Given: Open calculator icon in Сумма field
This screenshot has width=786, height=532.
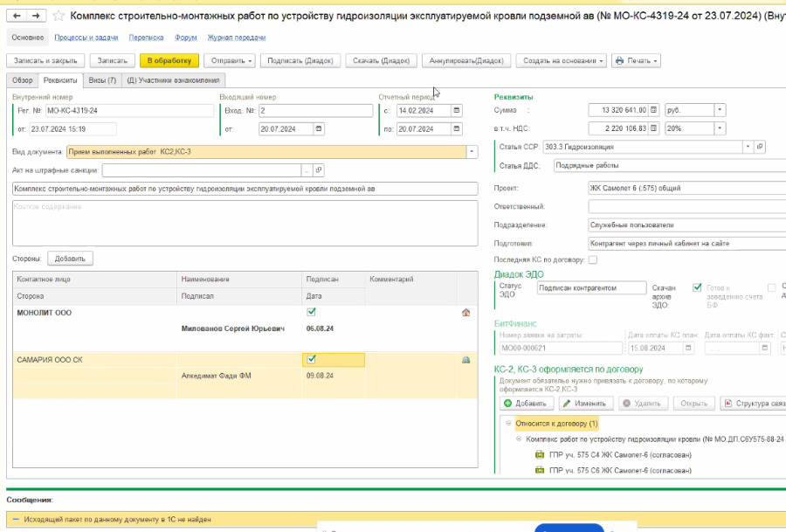Looking at the screenshot, I should (654, 111).
